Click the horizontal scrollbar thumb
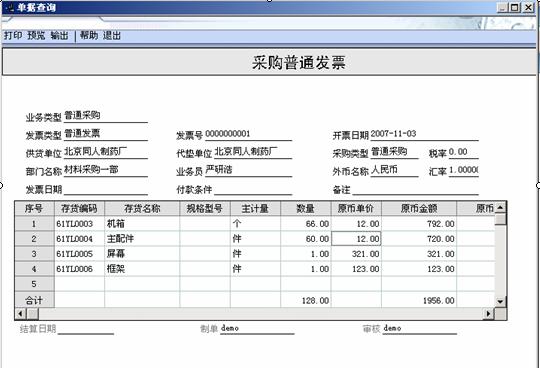Screen dimensions: 540x368 (x=33, y=314)
